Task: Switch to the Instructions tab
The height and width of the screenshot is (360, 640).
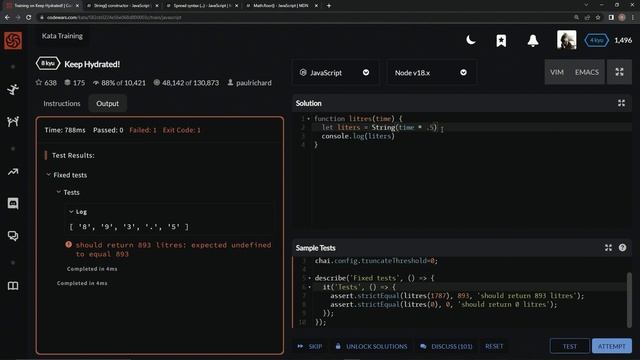Action: (62, 104)
